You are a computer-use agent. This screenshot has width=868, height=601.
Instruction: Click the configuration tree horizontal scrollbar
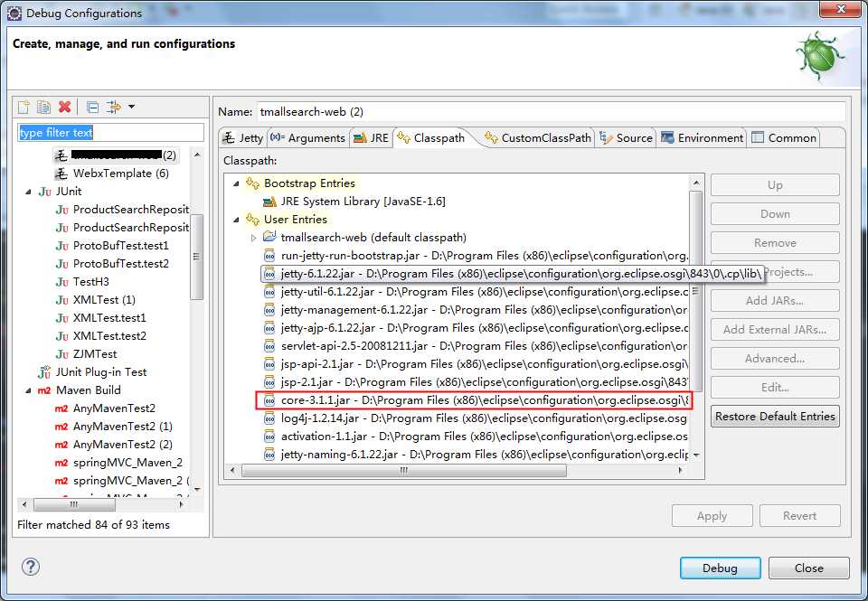(x=74, y=504)
